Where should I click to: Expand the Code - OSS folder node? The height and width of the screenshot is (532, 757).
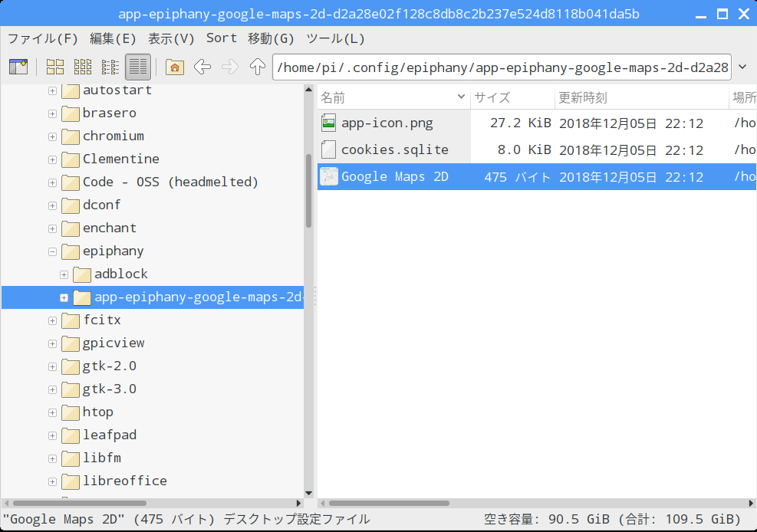[53, 182]
